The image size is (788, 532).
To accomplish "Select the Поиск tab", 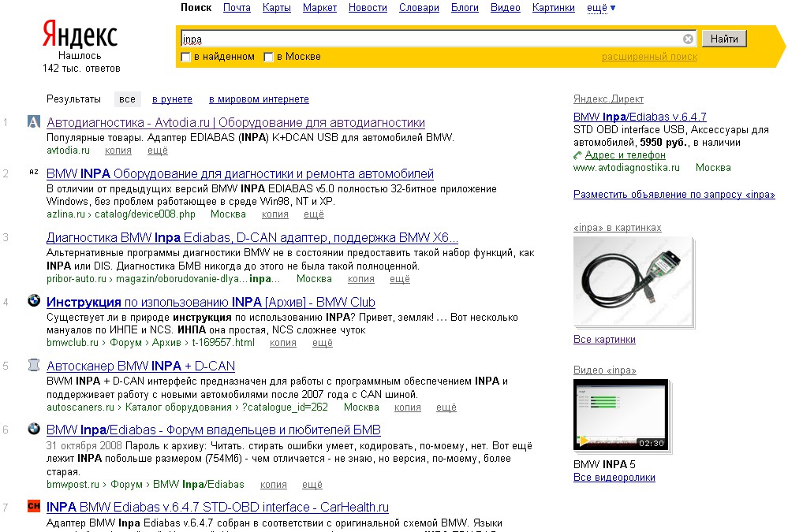I will [x=196, y=8].
